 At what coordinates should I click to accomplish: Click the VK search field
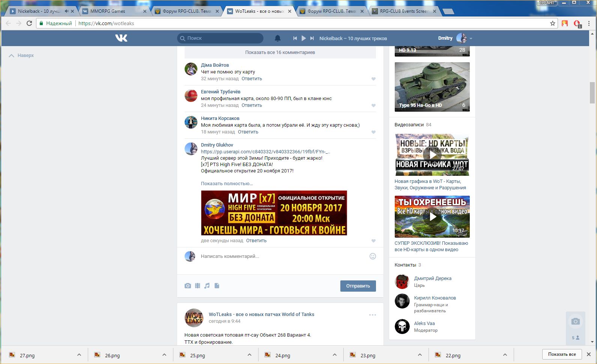(x=220, y=38)
